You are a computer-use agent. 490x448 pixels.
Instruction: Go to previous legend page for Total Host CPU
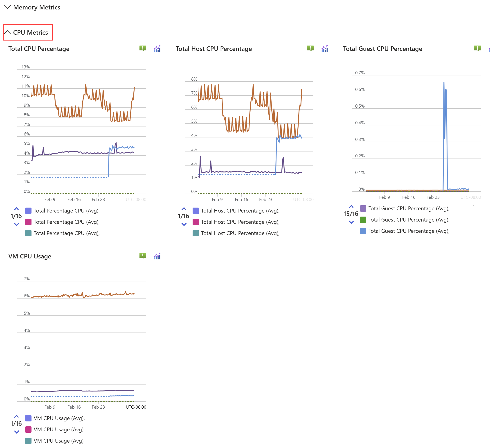tap(184, 209)
